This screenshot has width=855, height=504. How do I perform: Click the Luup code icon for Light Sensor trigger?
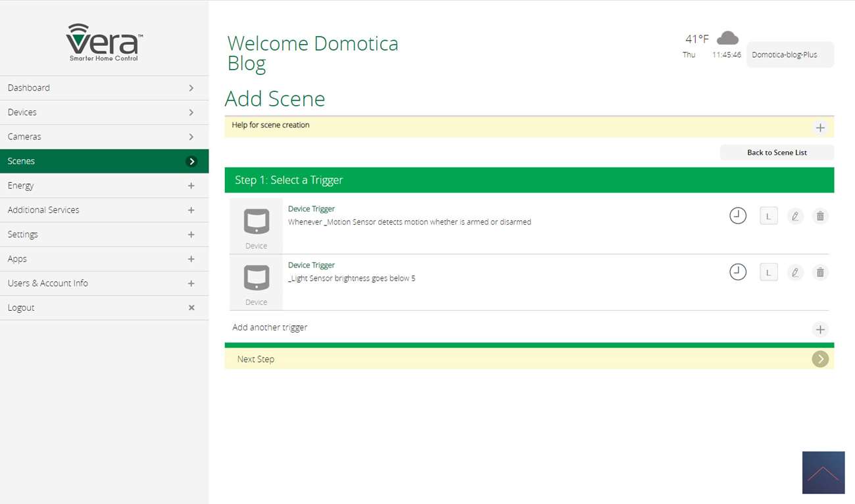(x=768, y=272)
